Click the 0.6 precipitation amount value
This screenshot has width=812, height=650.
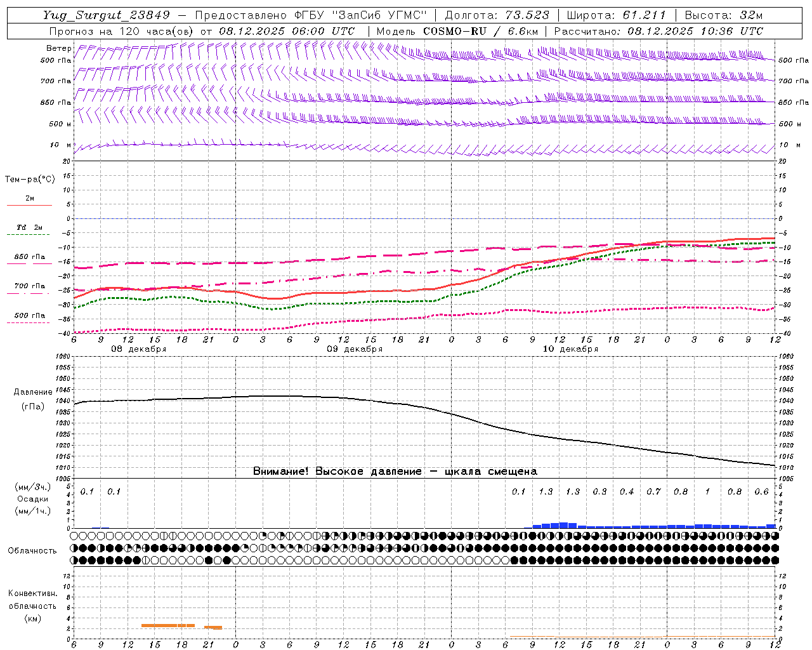(x=761, y=492)
